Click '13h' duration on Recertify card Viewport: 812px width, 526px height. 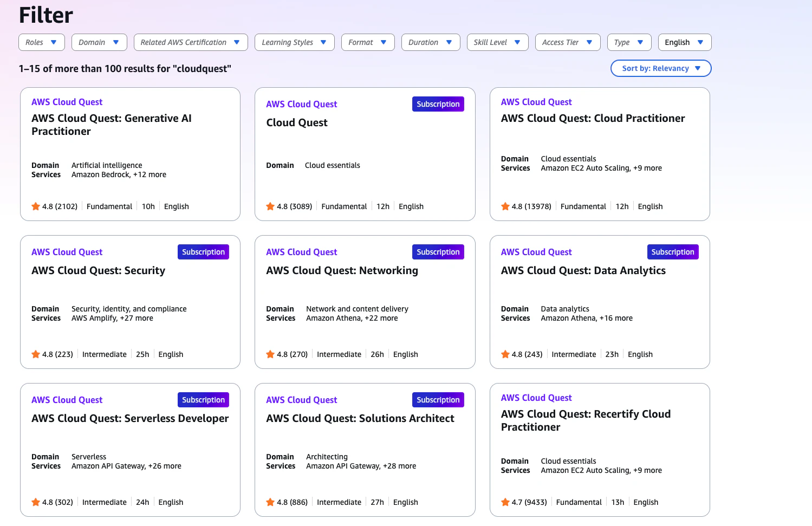pos(618,502)
